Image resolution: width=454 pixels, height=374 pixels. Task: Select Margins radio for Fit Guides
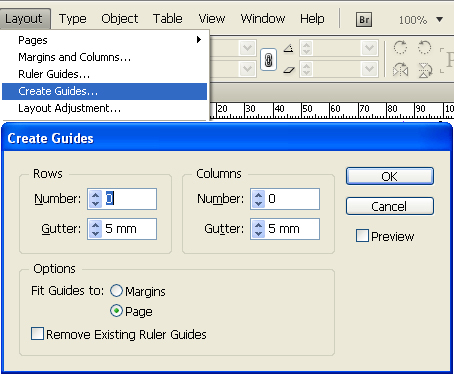coord(116,291)
